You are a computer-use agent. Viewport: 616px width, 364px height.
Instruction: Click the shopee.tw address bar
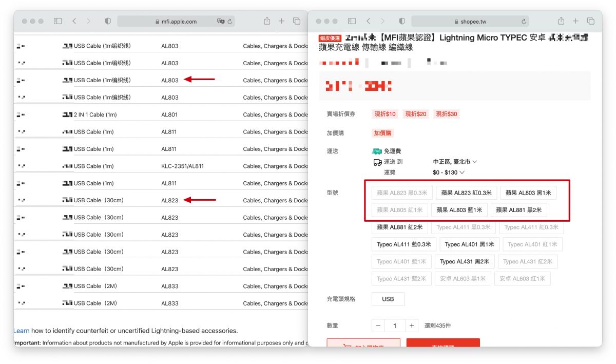click(x=470, y=22)
